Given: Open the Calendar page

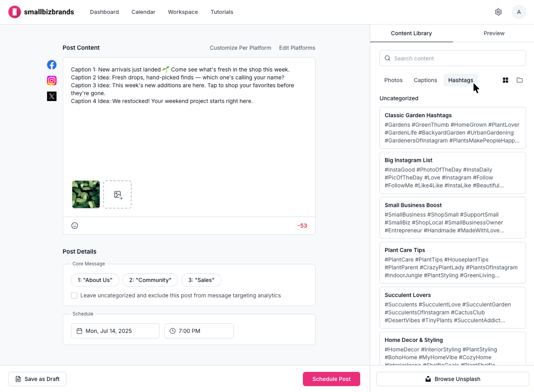Looking at the screenshot, I should point(143,12).
